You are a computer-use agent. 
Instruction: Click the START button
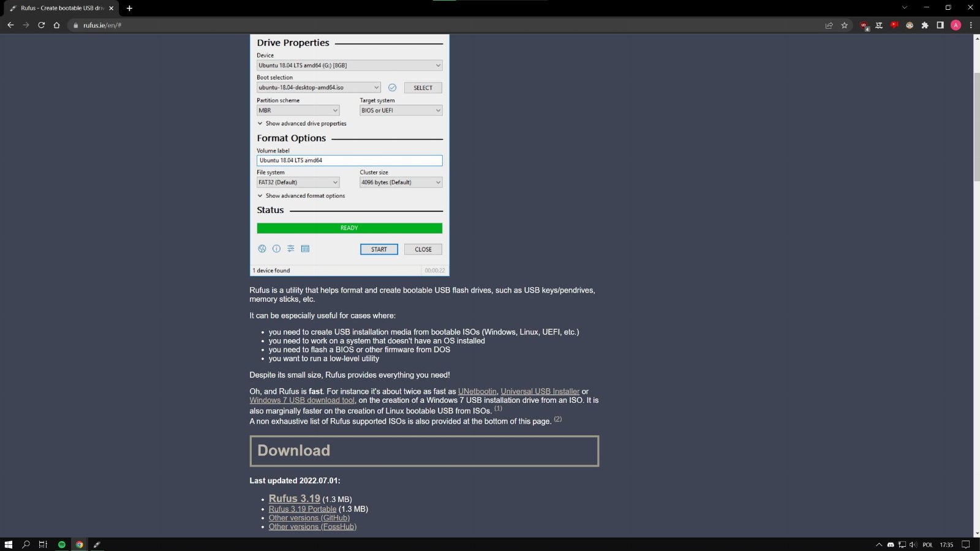pyautogui.click(x=379, y=249)
